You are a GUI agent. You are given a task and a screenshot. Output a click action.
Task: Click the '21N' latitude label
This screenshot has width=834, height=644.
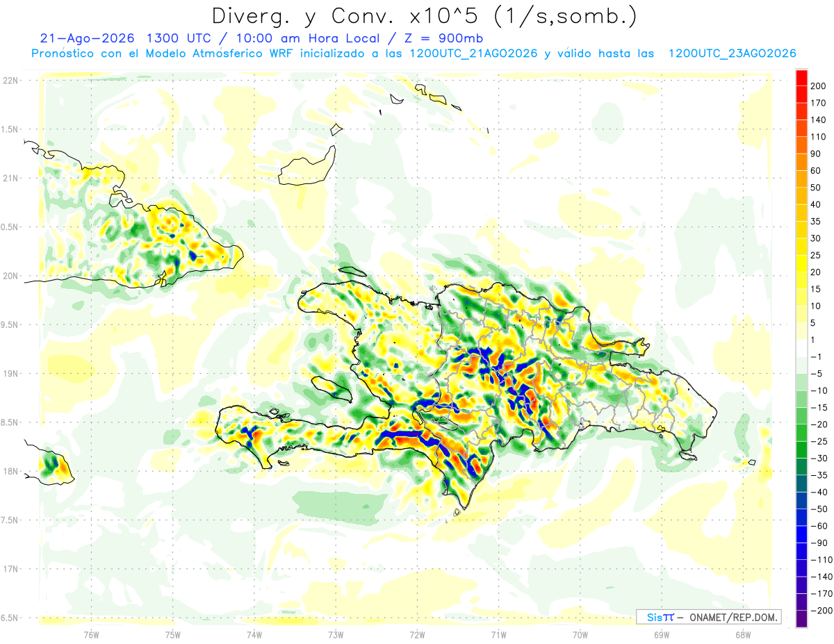(10, 178)
